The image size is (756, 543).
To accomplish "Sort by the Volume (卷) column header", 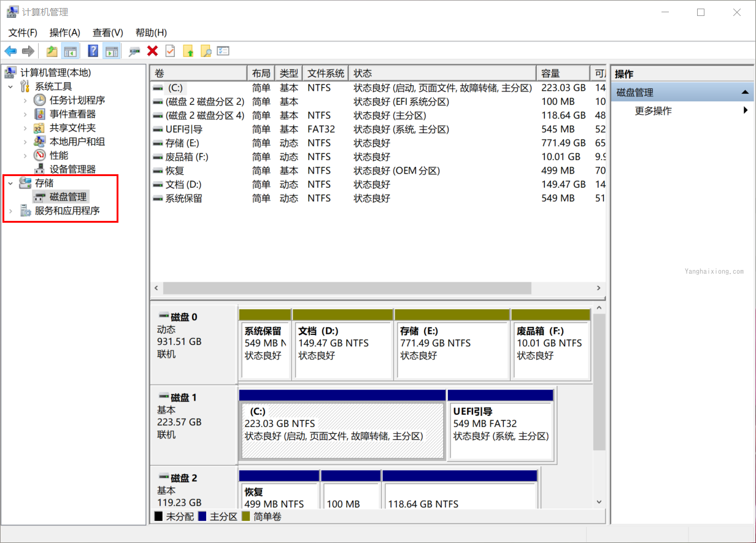I will coord(198,74).
